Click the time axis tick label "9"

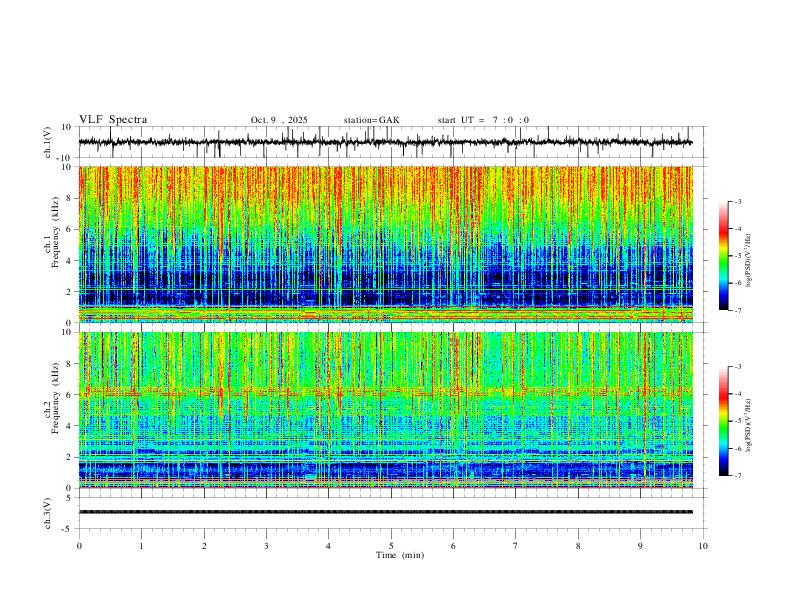(x=640, y=546)
